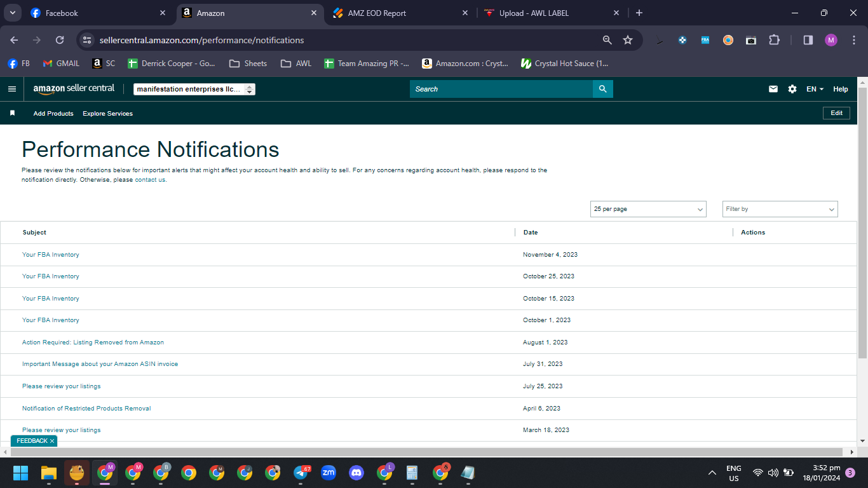Click the orange circle extension icon
This screenshot has width=868, height=488.
click(x=728, y=40)
